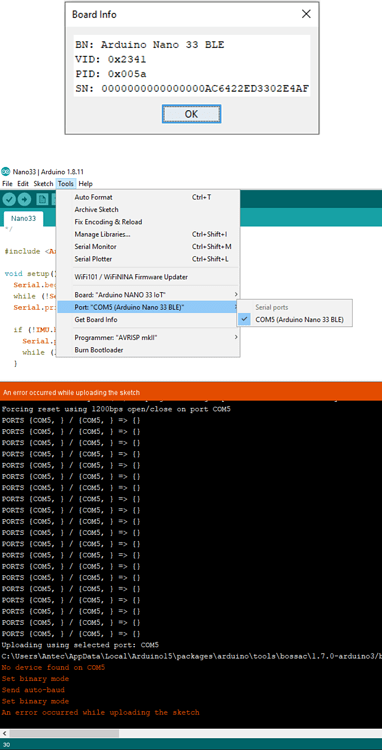Screen dimensions: 382x750
Task: Open the Tools menu
Action: (x=65, y=184)
